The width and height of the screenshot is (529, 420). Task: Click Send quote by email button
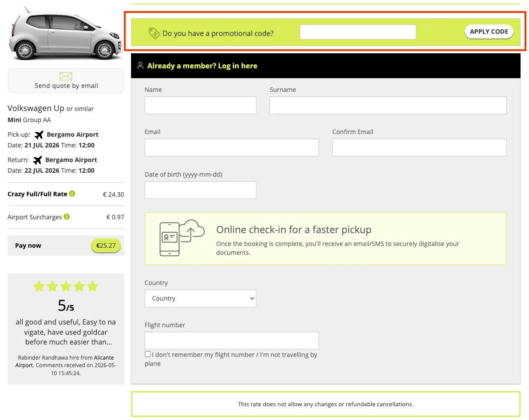(66, 81)
